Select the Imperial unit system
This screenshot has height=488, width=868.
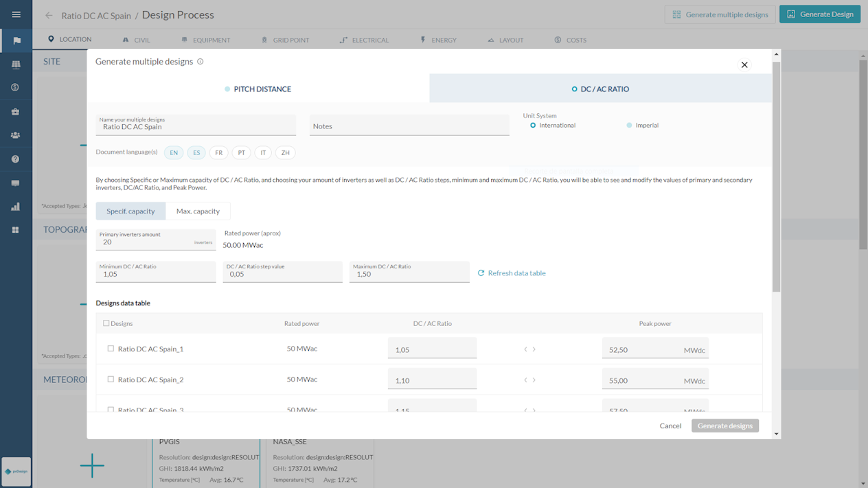[x=643, y=126]
